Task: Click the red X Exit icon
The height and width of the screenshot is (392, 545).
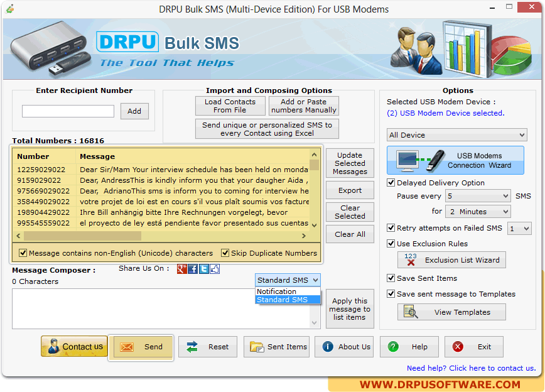Action: coord(458,346)
